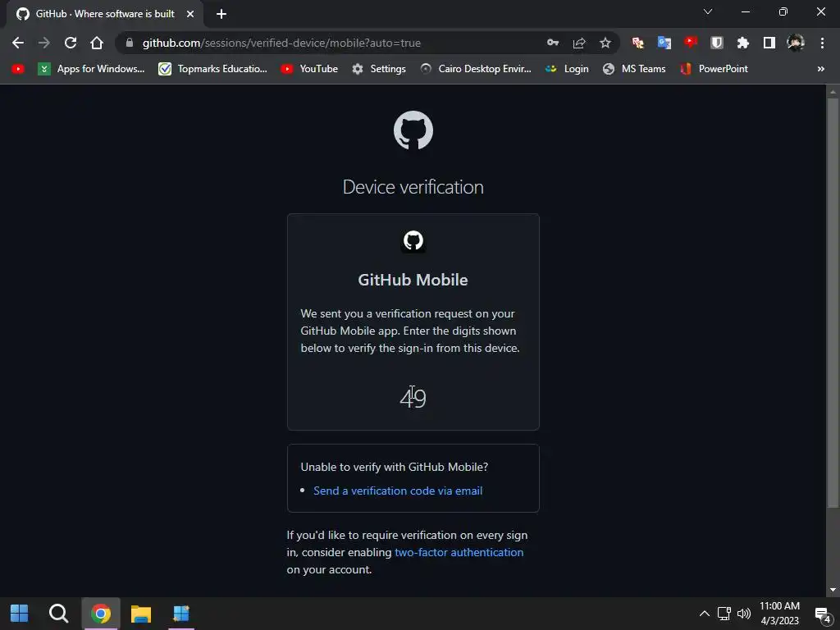Open the browser home page button
This screenshot has width=840, height=630.
[97, 43]
